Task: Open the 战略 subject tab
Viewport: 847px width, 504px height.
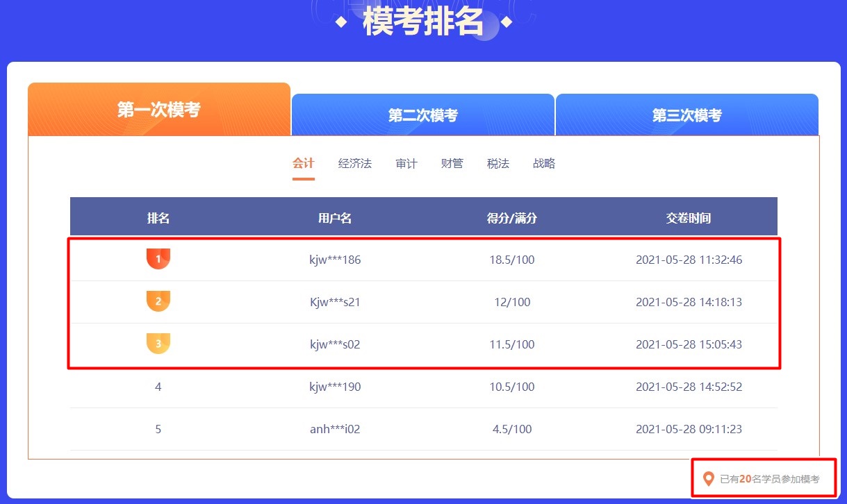Action: (x=544, y=162)
